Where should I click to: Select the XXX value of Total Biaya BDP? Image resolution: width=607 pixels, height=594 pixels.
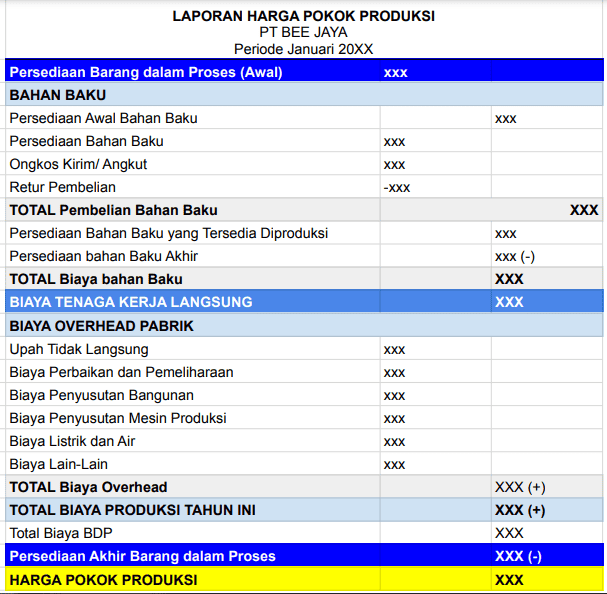coord(509,534)
